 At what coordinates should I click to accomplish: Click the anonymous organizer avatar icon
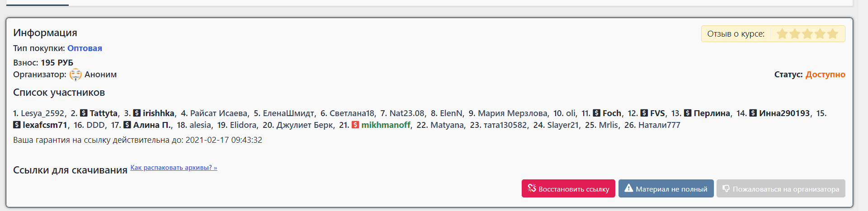[75, 75]
